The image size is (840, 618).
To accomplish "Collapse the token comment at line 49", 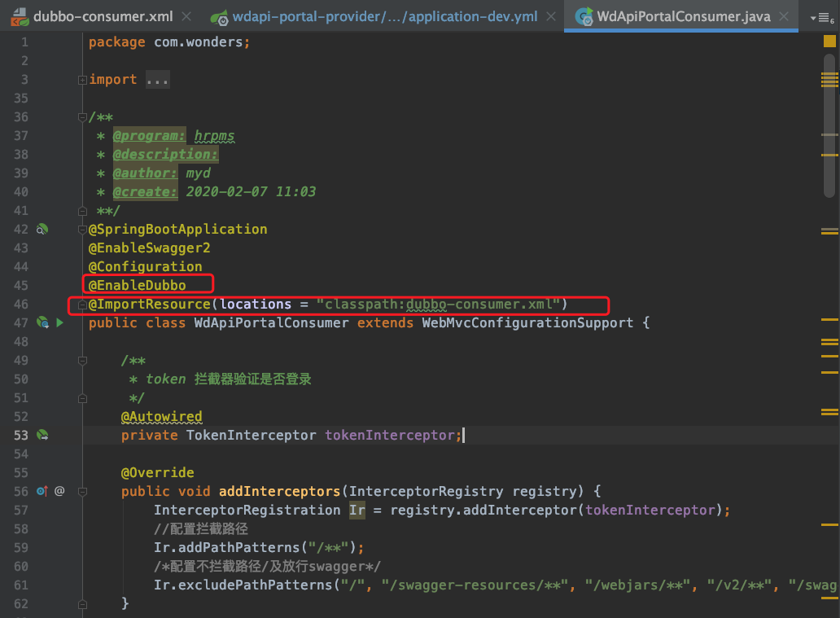I will (x=82, y=361).
